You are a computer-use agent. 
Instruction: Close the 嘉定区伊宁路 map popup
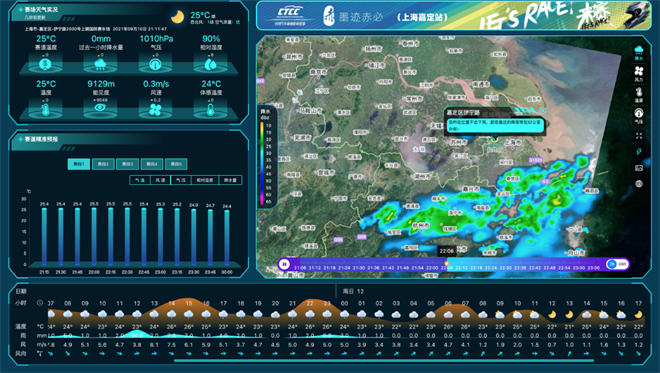click(x=543, y=110)
